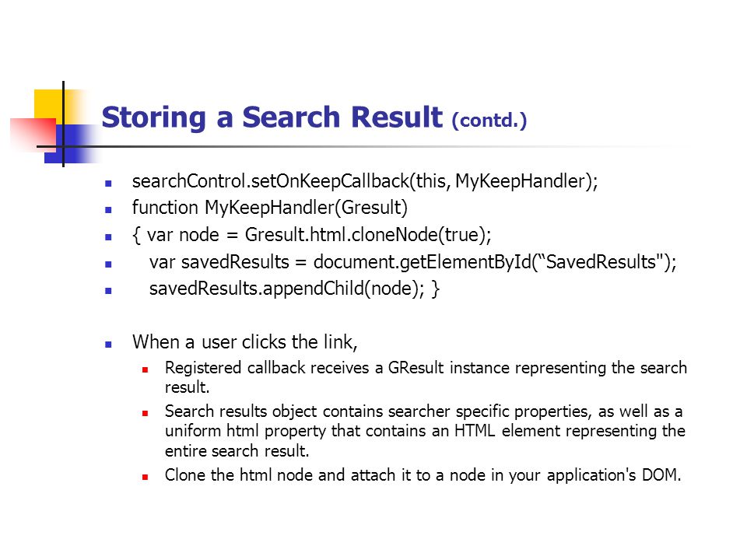The height and width of the screenshot is (560, 747).
Task: Click the yellow square in the logo graphic
Action: coord(48,104)
